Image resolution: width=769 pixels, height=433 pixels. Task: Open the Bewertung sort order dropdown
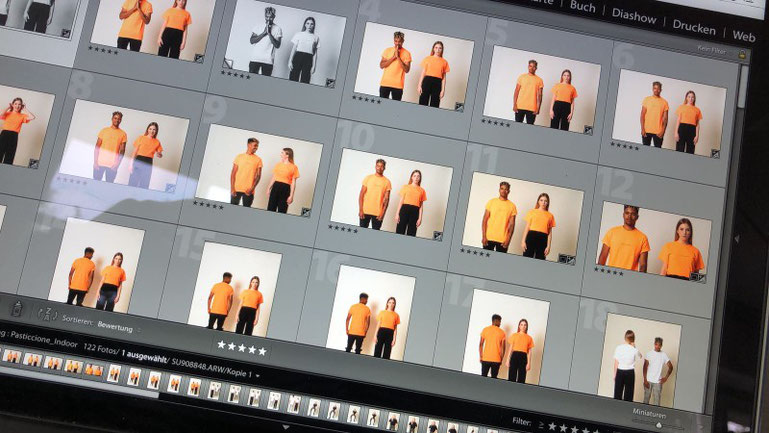[x=118, y=327]
